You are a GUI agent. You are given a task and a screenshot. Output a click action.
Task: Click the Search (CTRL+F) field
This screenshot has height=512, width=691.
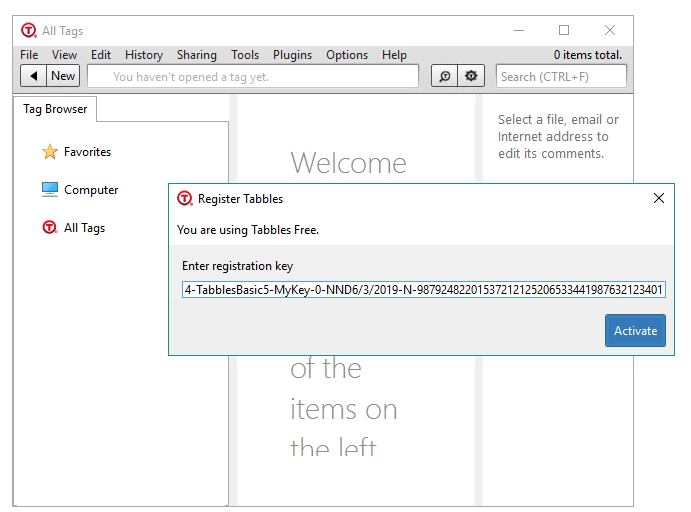pos(561,77)
